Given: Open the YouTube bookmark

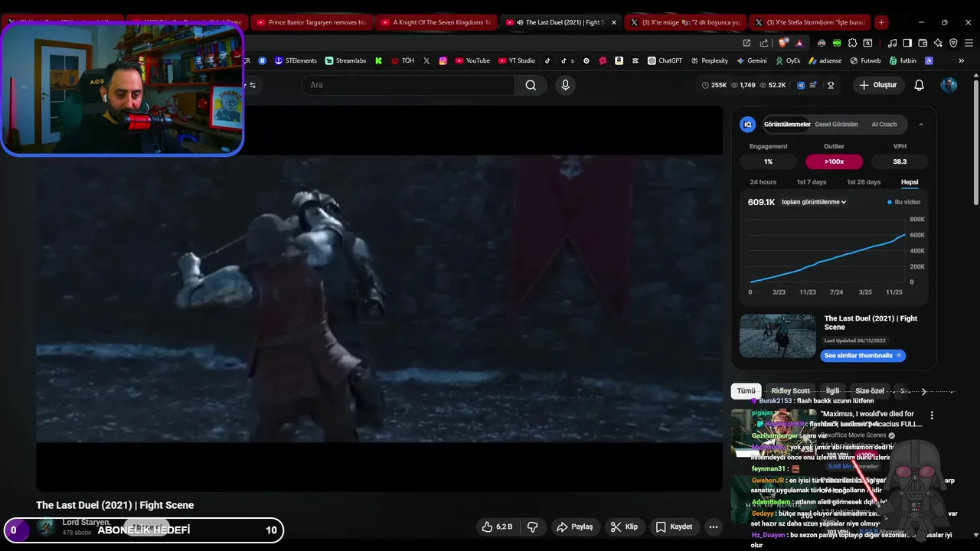Looking at the screenshot, I should point(472,60).
